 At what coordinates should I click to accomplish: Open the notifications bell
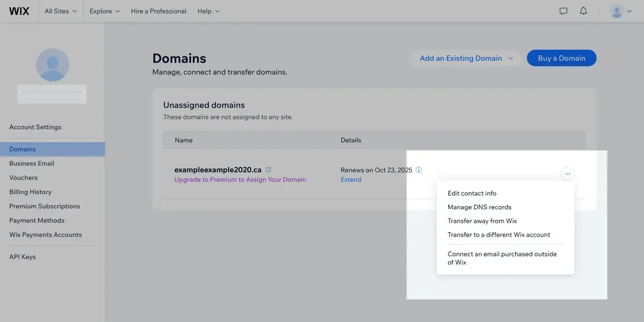(583, 11)
